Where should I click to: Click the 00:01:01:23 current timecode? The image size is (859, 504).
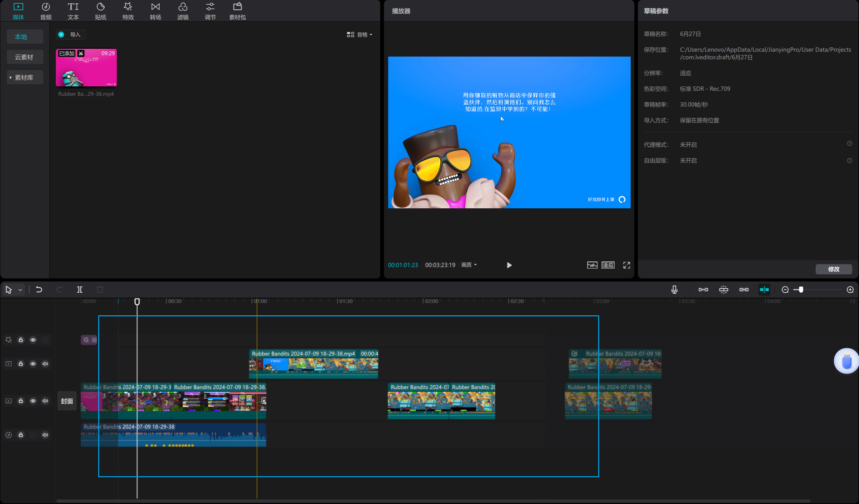click(x=402, y=265)
